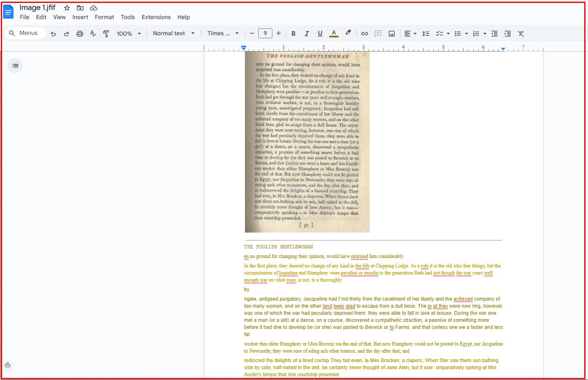Open the text alignment options
The width and height of the screenshot is (588, 380).
[410, 34]
